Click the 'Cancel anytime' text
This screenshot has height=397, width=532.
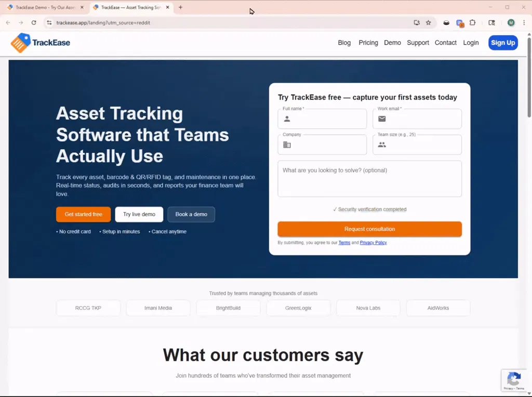click(168, 232)
